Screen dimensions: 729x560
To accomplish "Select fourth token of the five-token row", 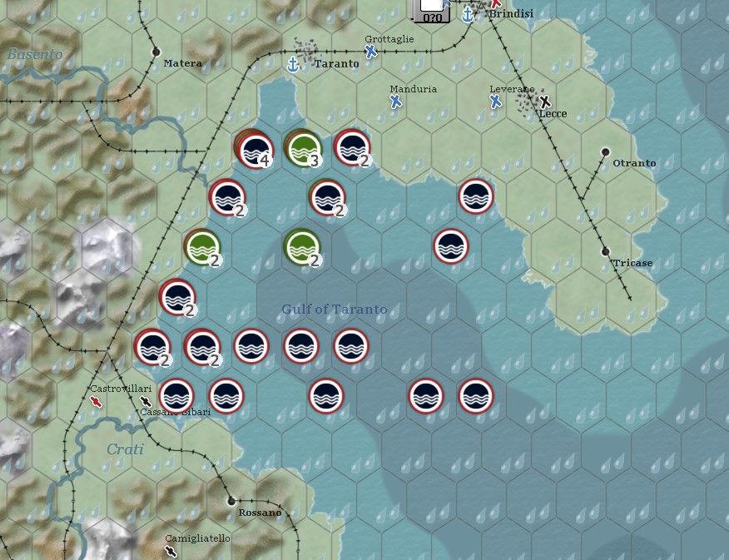I will tap(301, 346).
